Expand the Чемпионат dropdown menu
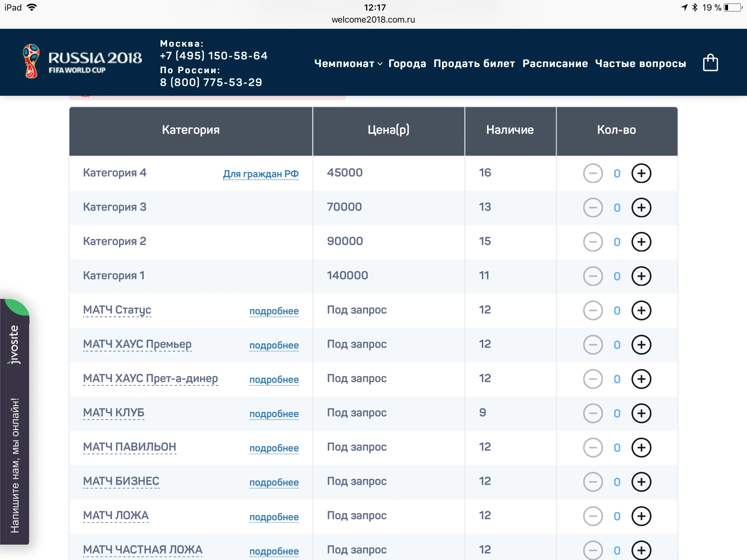The image size is (747, 560). point(348,63)
